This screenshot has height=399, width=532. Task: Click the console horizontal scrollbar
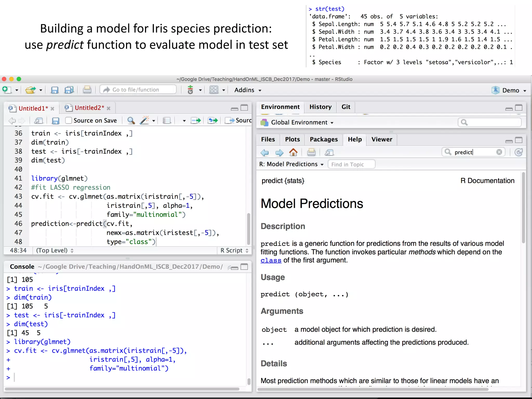(x=122, y=389)
